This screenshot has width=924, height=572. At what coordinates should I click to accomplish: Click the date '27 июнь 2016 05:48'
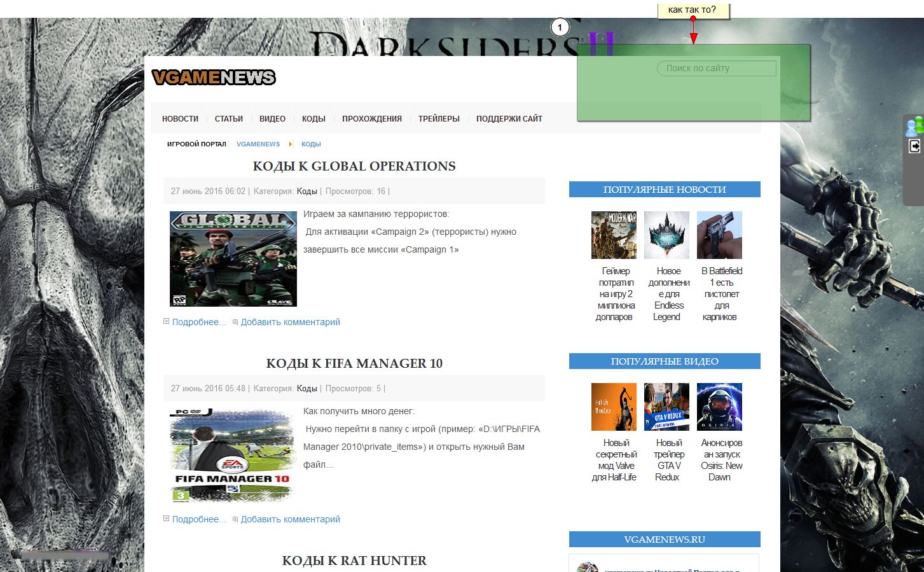coord(208,388)
